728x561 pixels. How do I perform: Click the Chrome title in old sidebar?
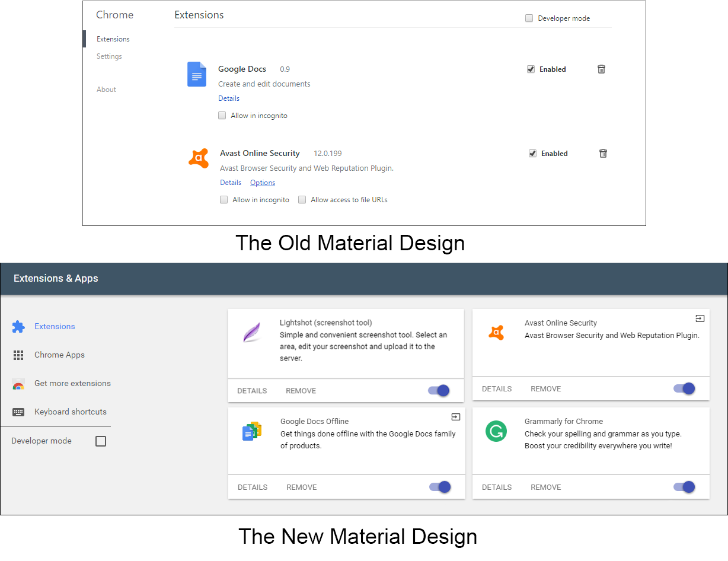tap(115, 15)
